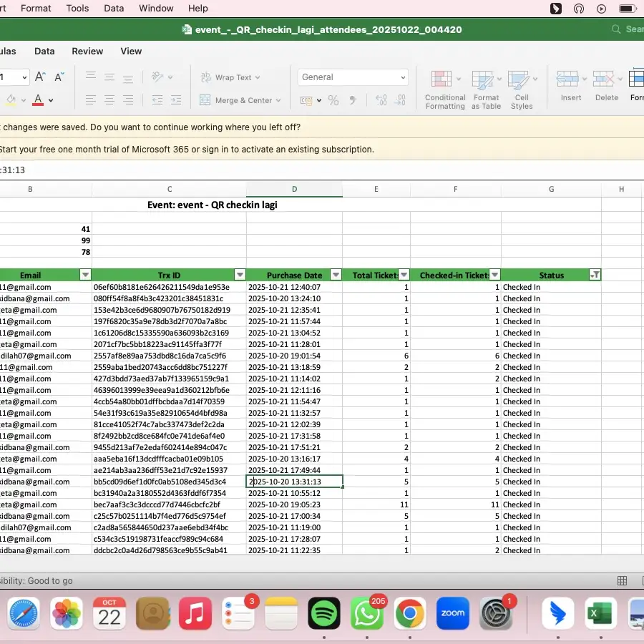Image resolution: width=644 pixels, height=644 pixels.
Task: Open the Purchase Date filter dropdown
Action: [336, 275]
